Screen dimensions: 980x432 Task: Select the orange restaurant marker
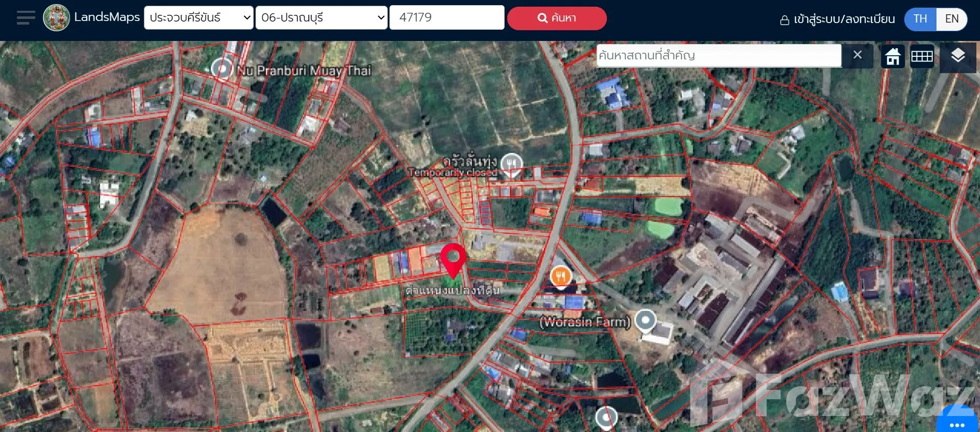[560, 277]
